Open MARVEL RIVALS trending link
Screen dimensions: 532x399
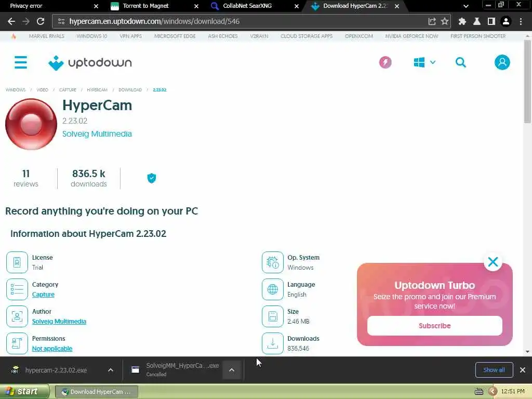tap(46, 36)
